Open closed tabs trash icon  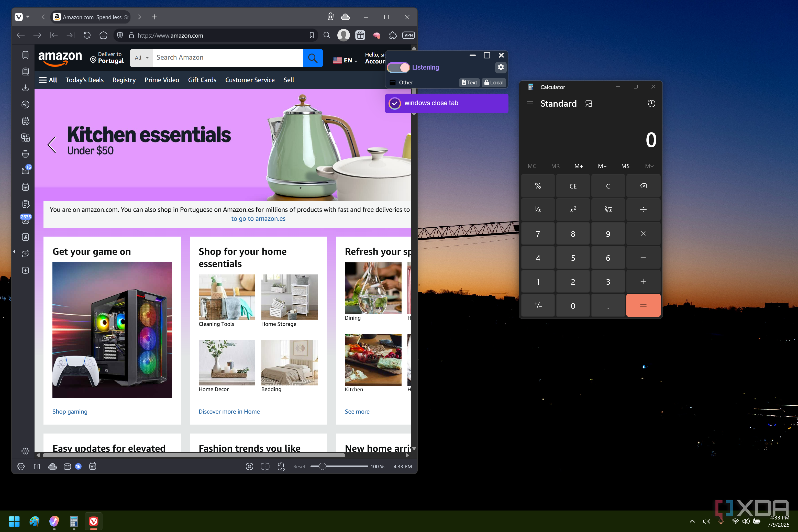[330, 17]
